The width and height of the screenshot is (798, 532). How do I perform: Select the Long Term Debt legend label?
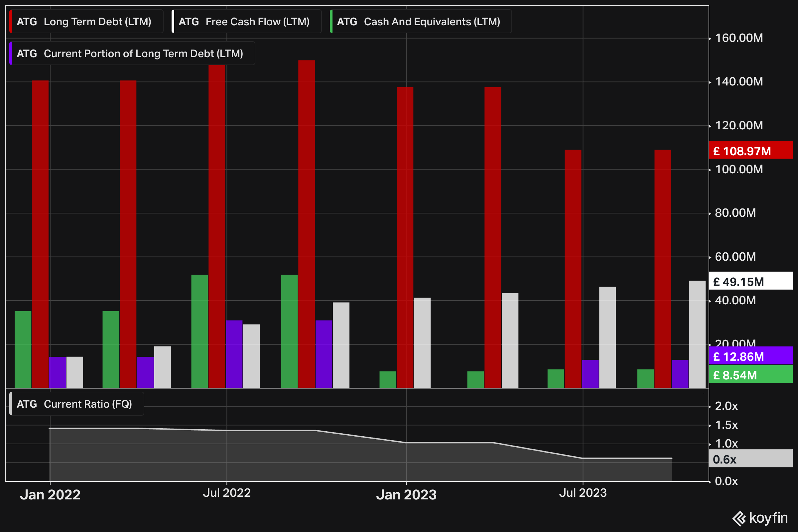97,22
